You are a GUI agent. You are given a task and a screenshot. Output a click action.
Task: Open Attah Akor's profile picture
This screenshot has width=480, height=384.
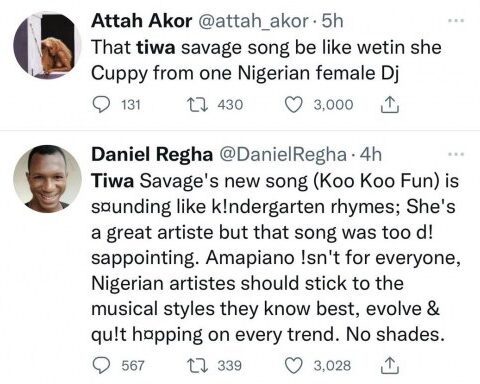click(47, 45)
